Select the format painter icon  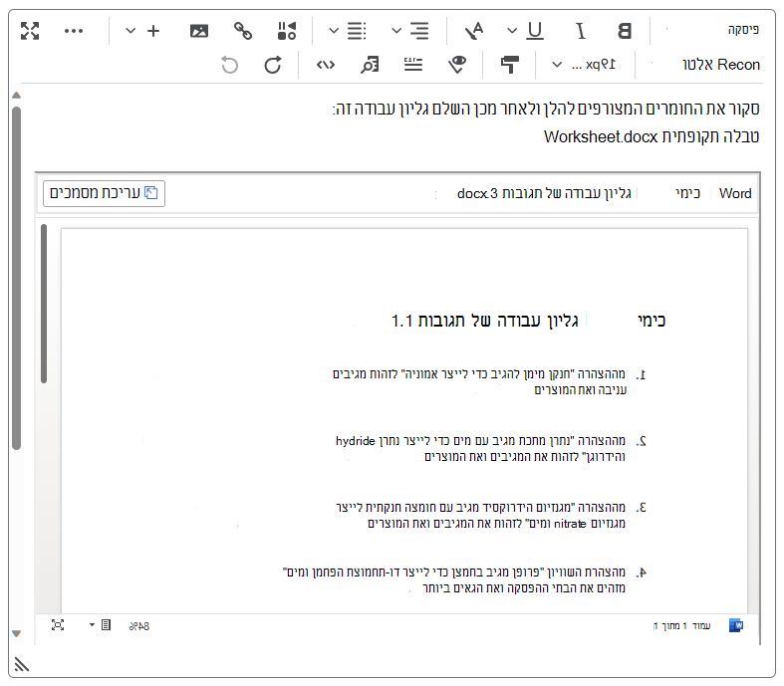point(509,65)
